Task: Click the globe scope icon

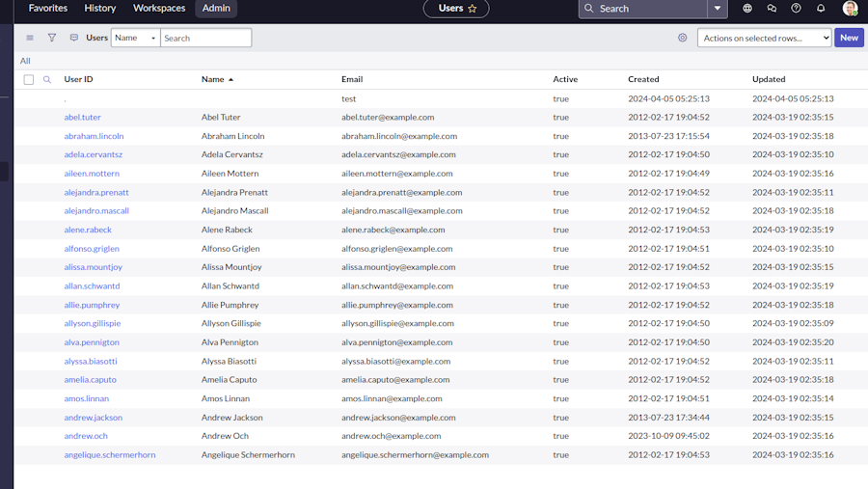Action: (747, 9)
